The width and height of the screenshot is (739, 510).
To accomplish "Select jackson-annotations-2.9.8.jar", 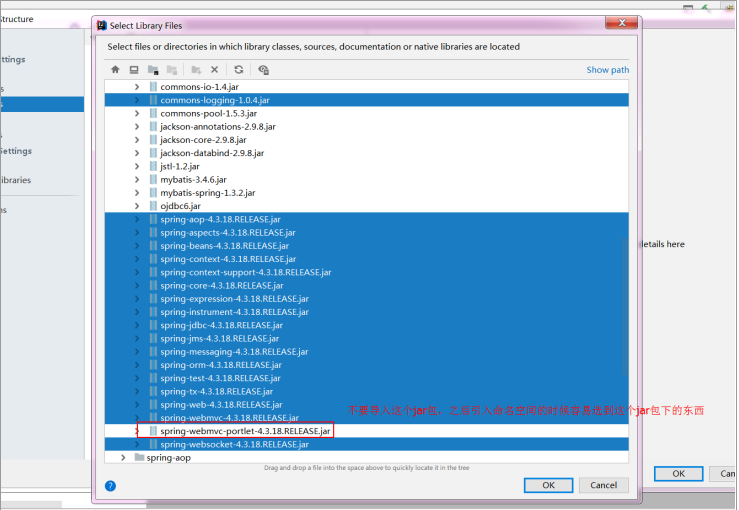I will click(x=367, y=126).
